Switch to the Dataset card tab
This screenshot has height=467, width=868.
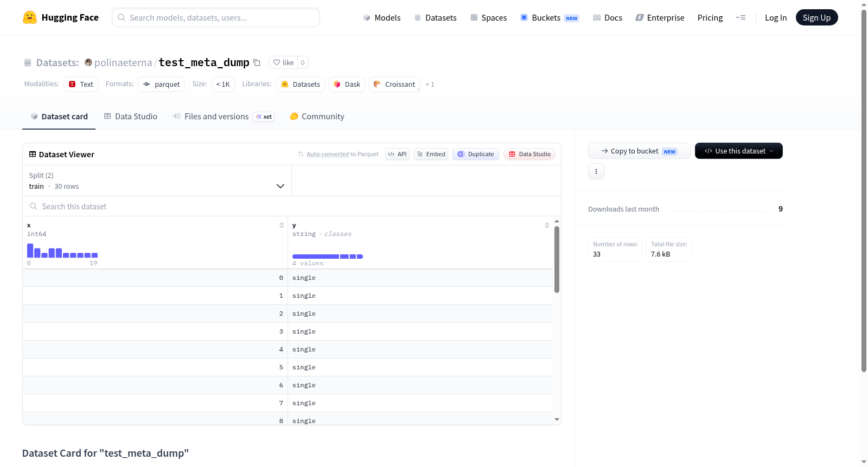(59, 117)
